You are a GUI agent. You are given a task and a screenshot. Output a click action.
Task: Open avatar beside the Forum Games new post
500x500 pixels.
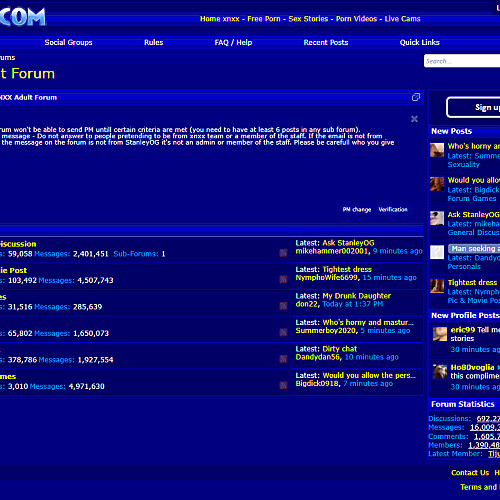pos(437,184)
